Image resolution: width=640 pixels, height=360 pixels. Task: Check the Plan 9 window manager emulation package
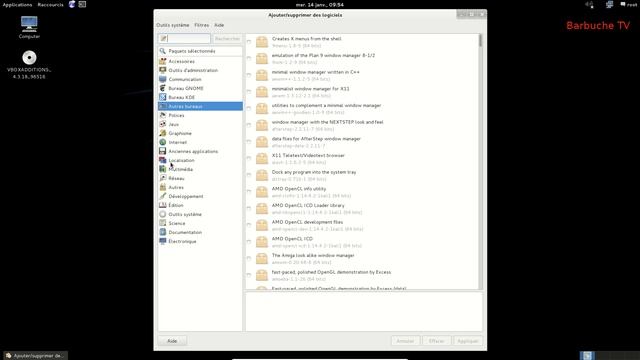(x=249, y=58)
